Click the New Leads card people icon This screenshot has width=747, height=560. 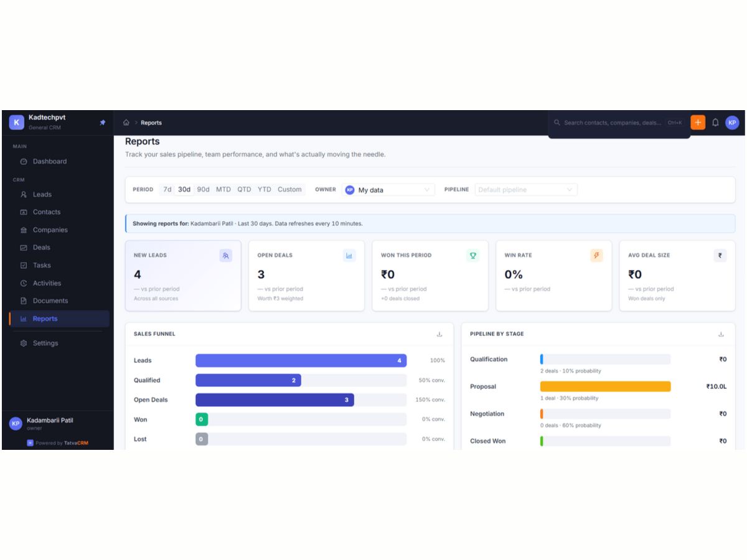point(225,255)
